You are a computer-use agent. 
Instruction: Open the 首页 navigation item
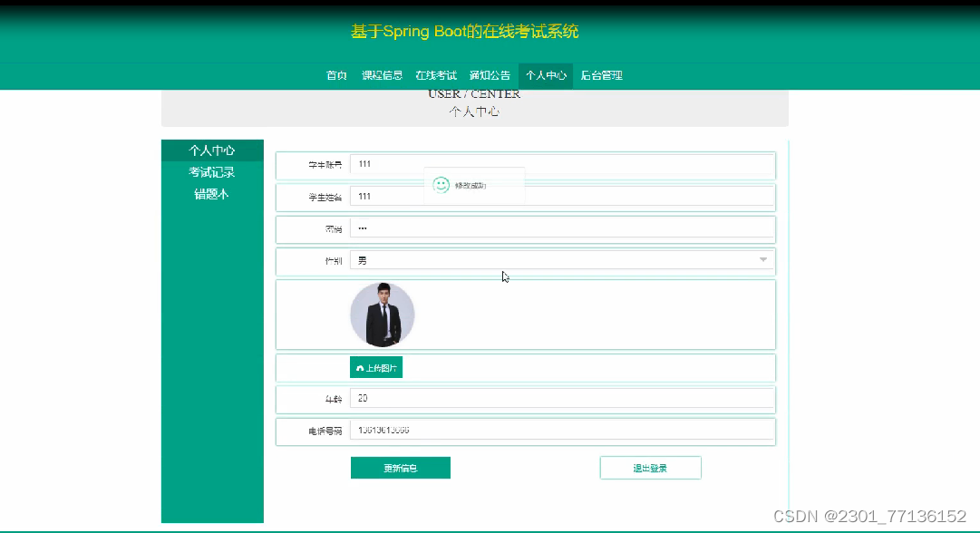pyautogui.click(x=336, y=75)
